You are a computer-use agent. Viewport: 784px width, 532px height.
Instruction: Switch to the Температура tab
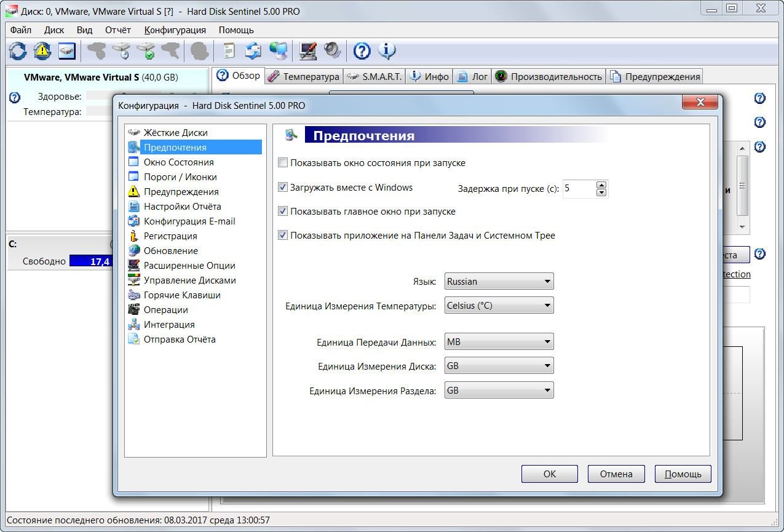304,77
